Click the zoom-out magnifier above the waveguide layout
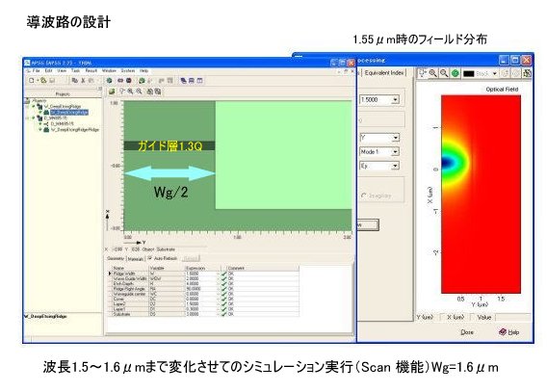The height and width of the screenshot is (392, 547). (x=139, y=91)
